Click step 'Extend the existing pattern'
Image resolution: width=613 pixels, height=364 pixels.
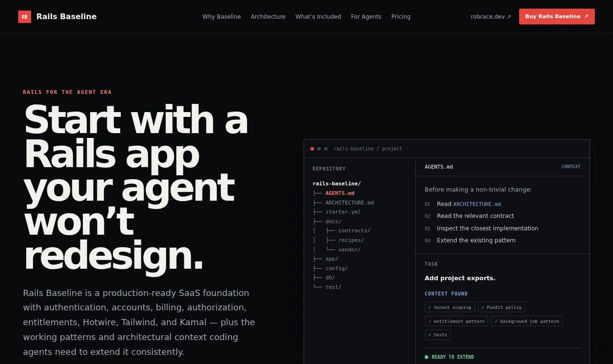(x=476, y=240)
